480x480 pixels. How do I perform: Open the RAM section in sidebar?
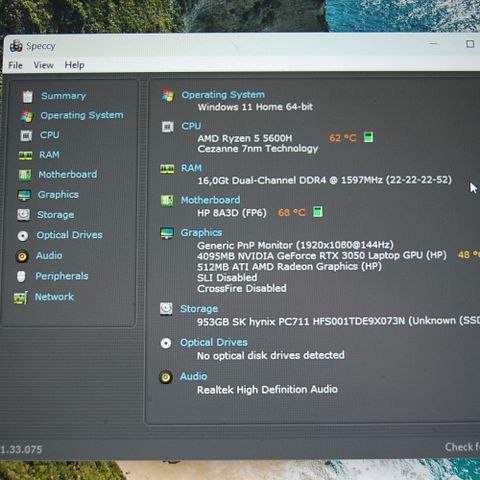(49, 155)
